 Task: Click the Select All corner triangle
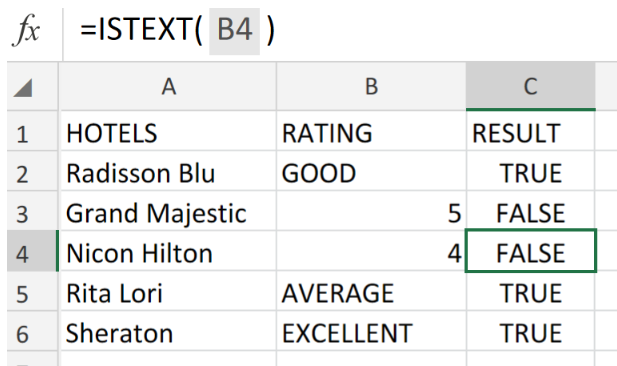(23, 87)
